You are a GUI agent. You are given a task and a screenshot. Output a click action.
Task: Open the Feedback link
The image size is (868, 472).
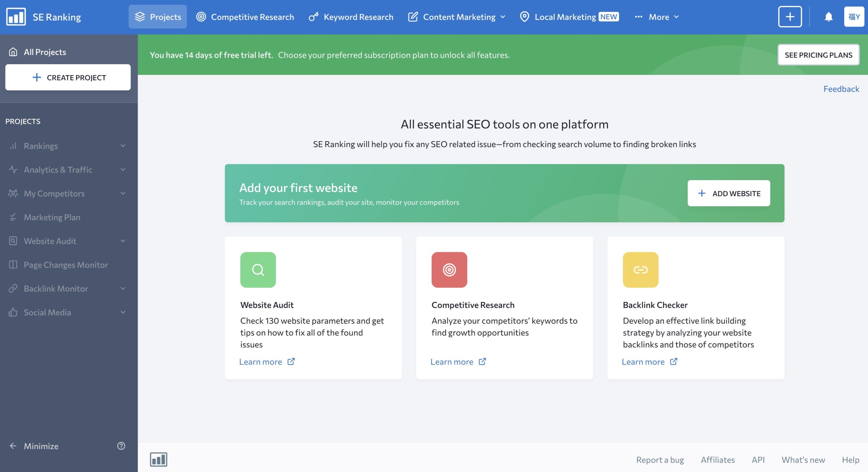pos(841,89)
